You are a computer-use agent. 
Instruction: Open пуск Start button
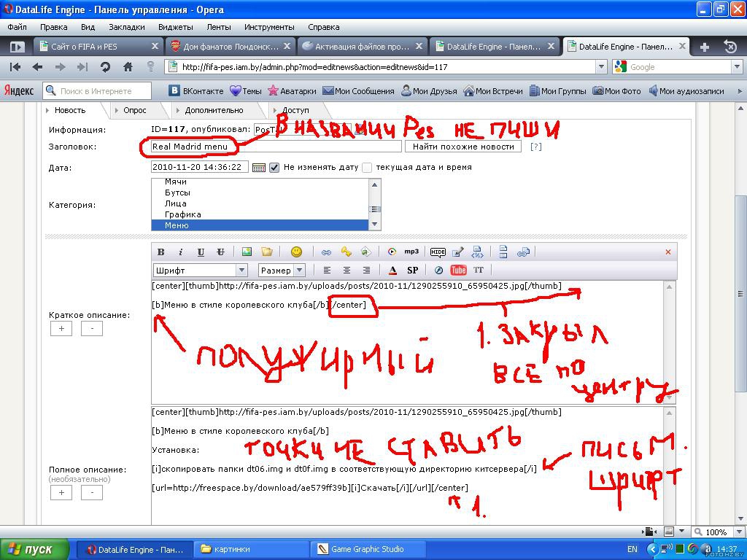[34, 550]
